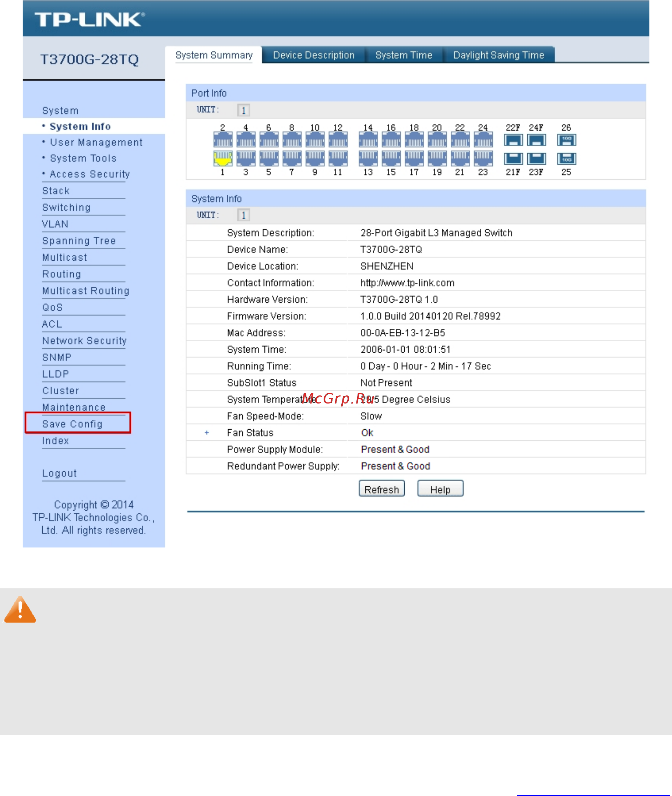Open Multicast Routing menu
The width and height of the screenshot is (672, 796).
pyautogui.click(x=86, y=290)
